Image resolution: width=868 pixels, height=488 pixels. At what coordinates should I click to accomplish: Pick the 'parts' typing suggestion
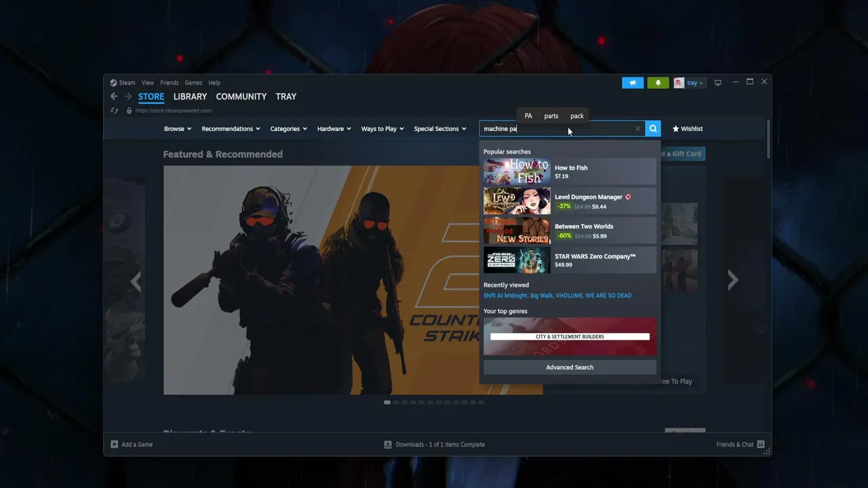point(551,116)
